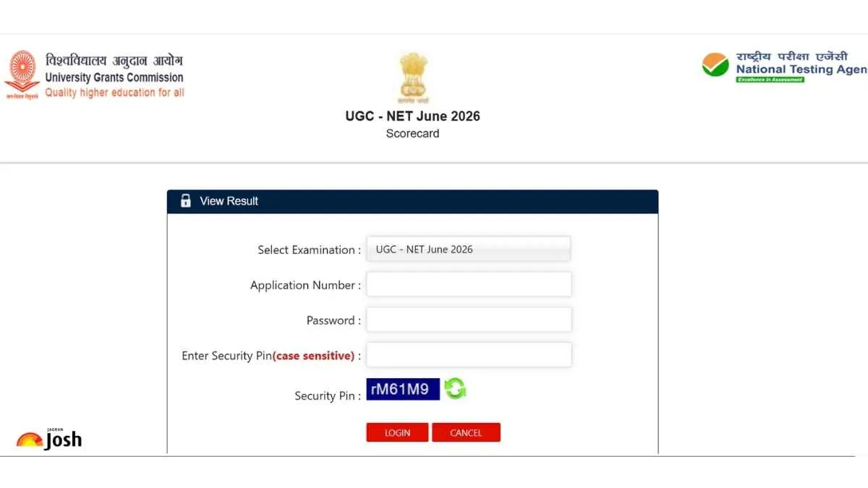This screenshot has height=488, width=868.
Task: Click the Quality higher education for all tagline
Action: [114, 93]
